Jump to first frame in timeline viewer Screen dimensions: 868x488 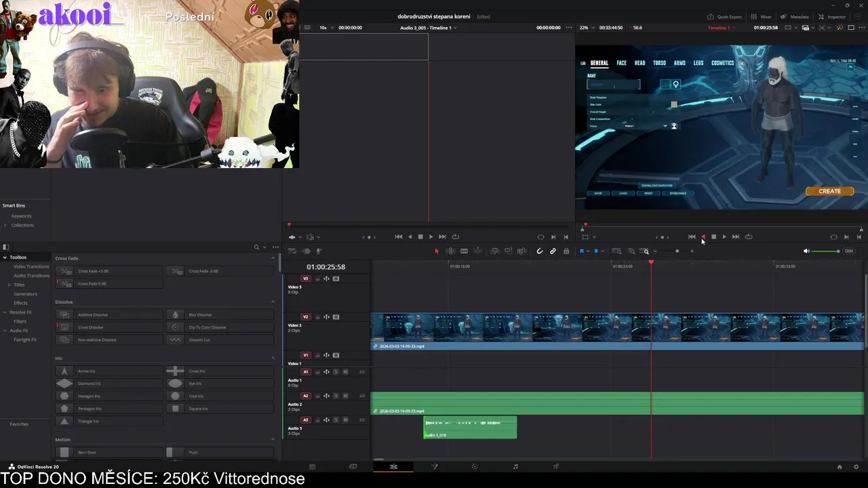click(x=692, y=237)
